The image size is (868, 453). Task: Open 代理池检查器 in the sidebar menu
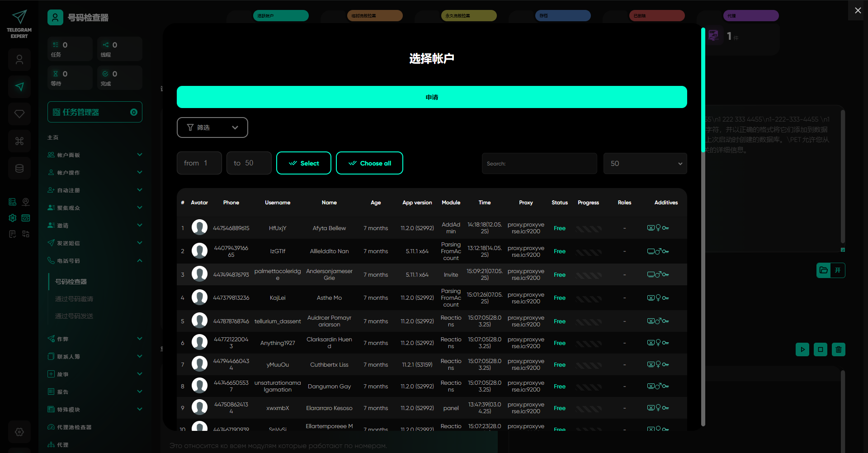coord(74,427)
